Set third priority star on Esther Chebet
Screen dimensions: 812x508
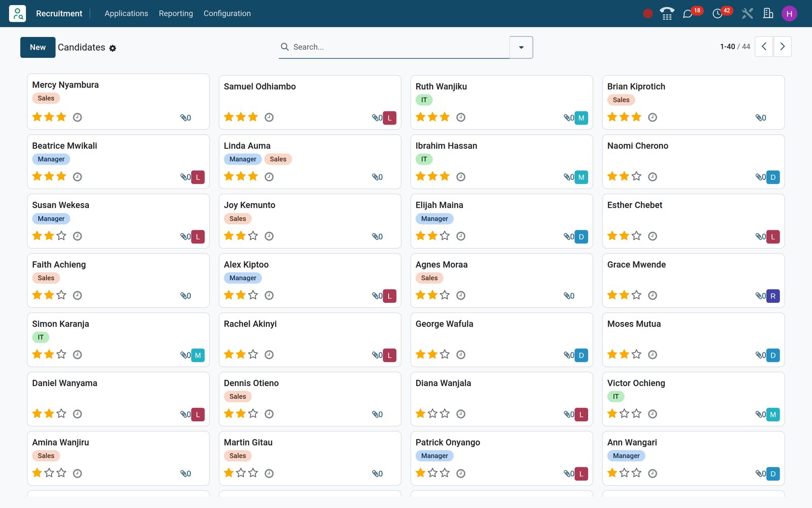636,236
